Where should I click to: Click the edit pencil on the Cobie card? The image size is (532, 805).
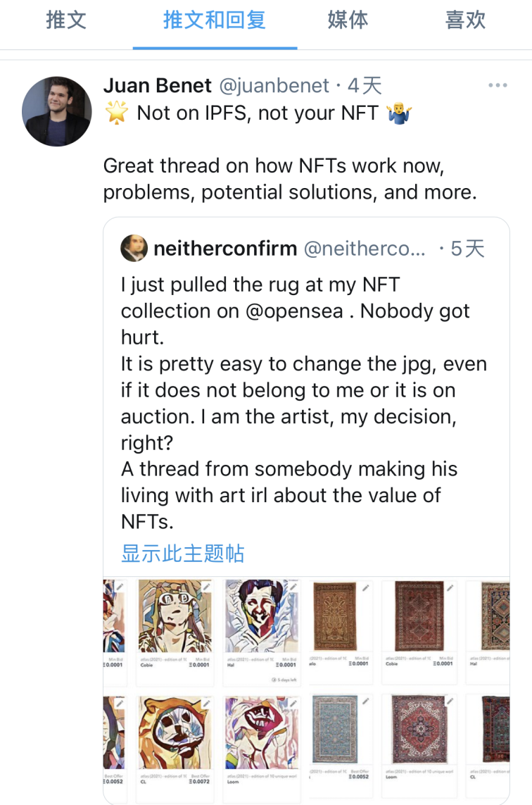tap(208, 586)
